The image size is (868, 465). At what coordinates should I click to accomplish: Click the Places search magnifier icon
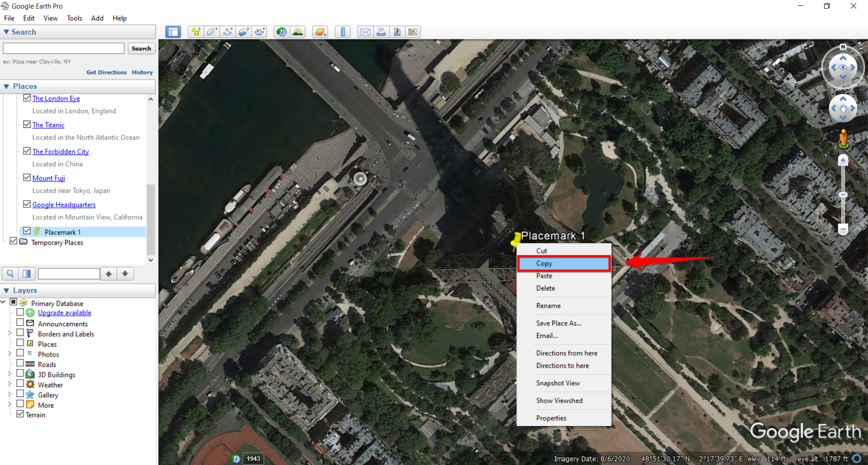click(x=10, y=273)
